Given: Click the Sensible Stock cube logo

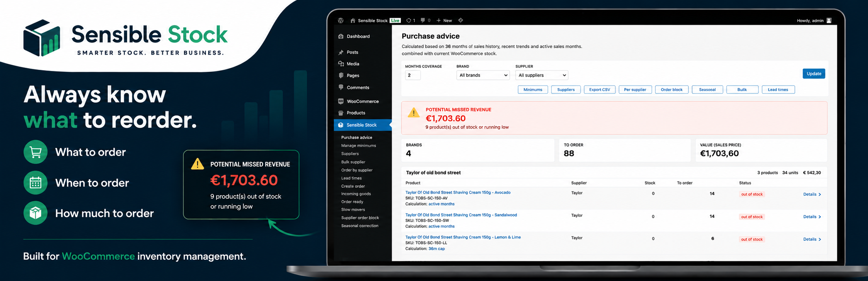Looking at the screenshot, I should (42, 38).
